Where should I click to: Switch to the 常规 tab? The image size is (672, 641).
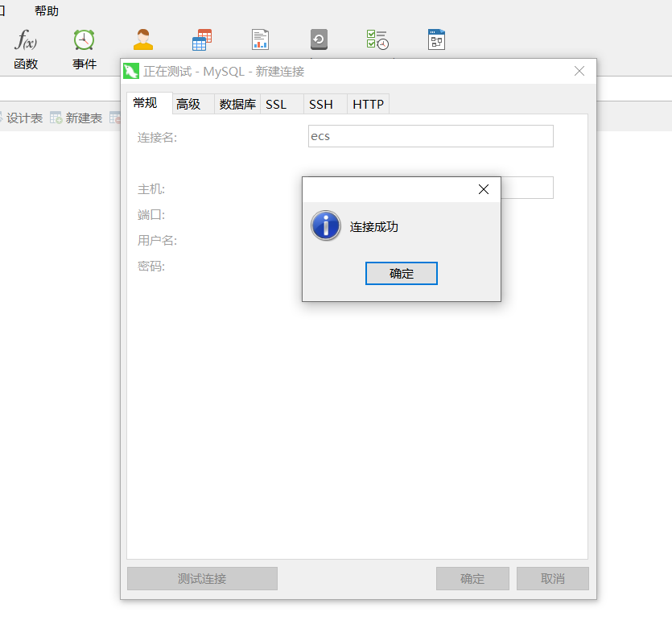(x=150, y=103)
